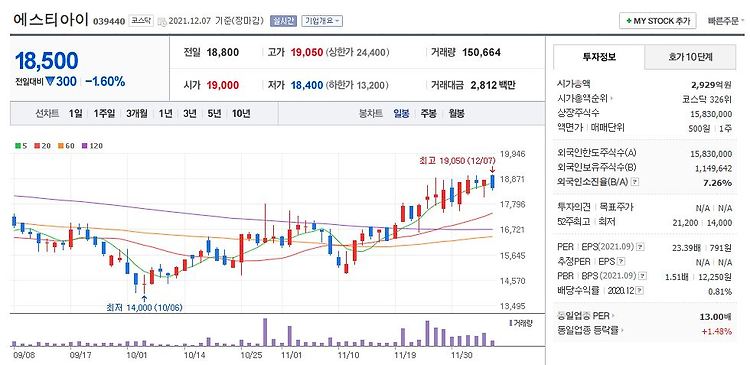Click the 배당수익률 value 0.81%
The height and width of the screenshot is (365, 750).
(x=720, y=291)
